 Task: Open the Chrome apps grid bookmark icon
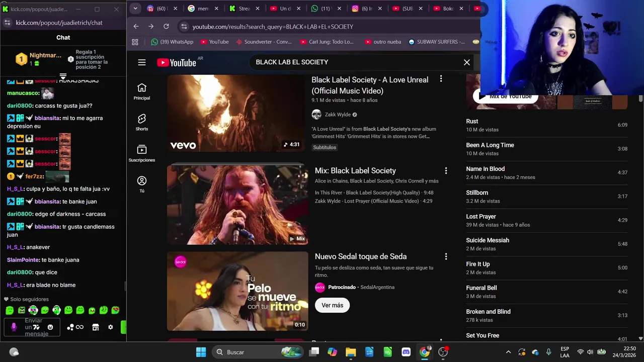click(x=135, y=42)
